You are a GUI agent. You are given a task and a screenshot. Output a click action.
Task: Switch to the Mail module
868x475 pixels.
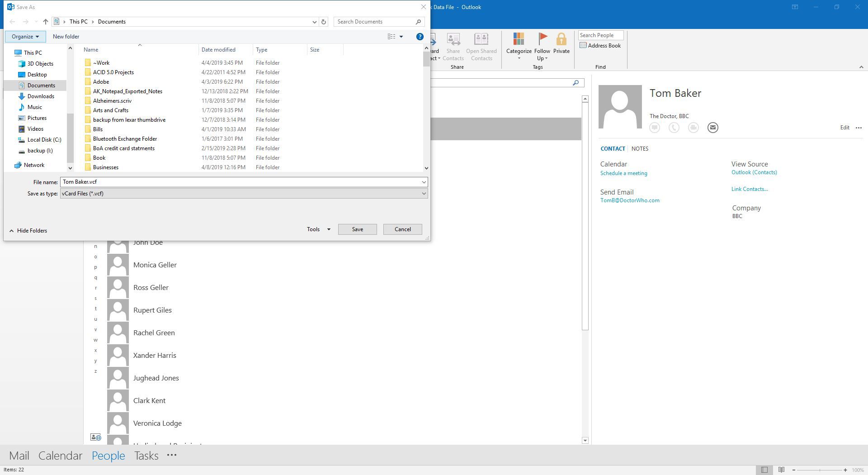pos(19,456)
